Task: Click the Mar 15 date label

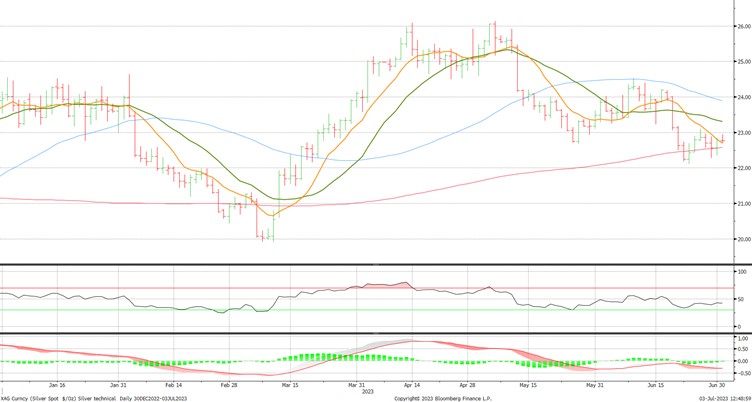Action: click(290, 385)
